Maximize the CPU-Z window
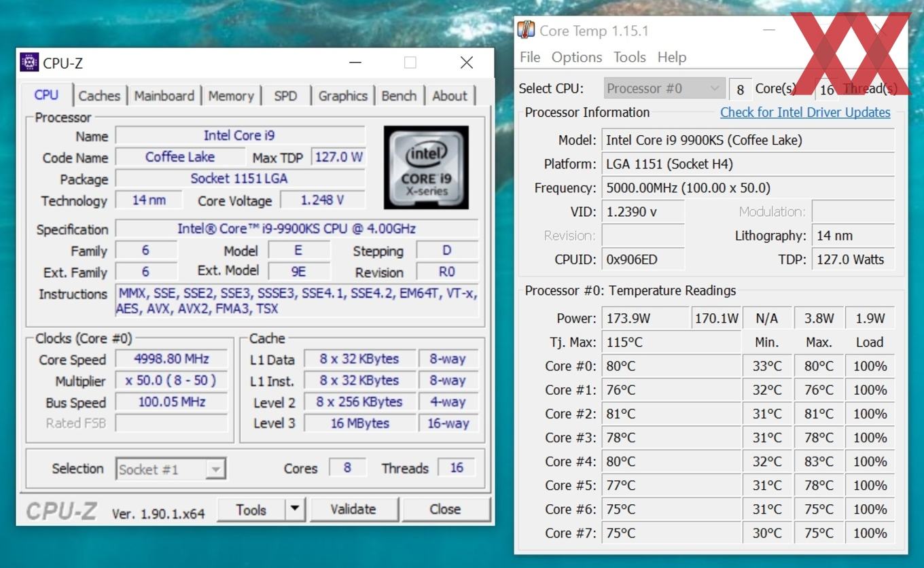This screenshot has width=924, height=568. (410, 63)
